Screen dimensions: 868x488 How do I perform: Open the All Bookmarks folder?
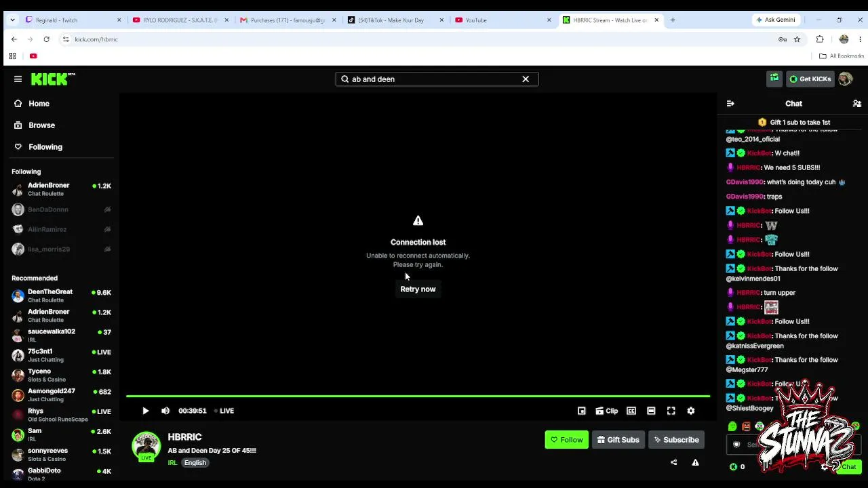point(842,56)
